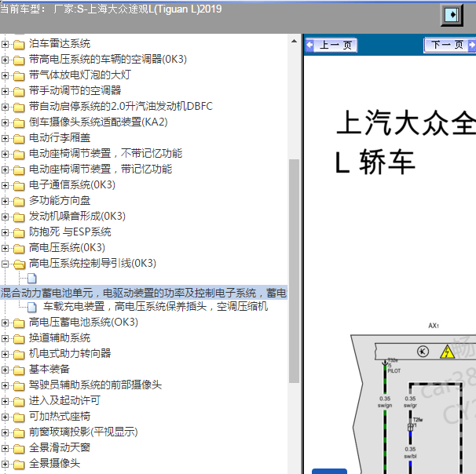The width and height of the screenshot is (476, 474).
Task: Select folder icon of 进入及起动许可
Action: [19, 402]
